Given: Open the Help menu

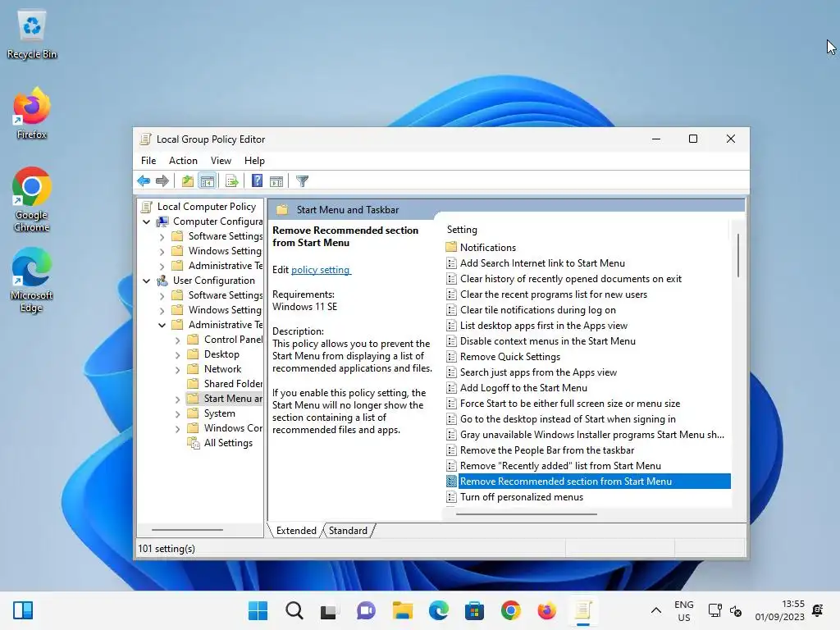Looking at the screenshot, I should coord(254,161).
